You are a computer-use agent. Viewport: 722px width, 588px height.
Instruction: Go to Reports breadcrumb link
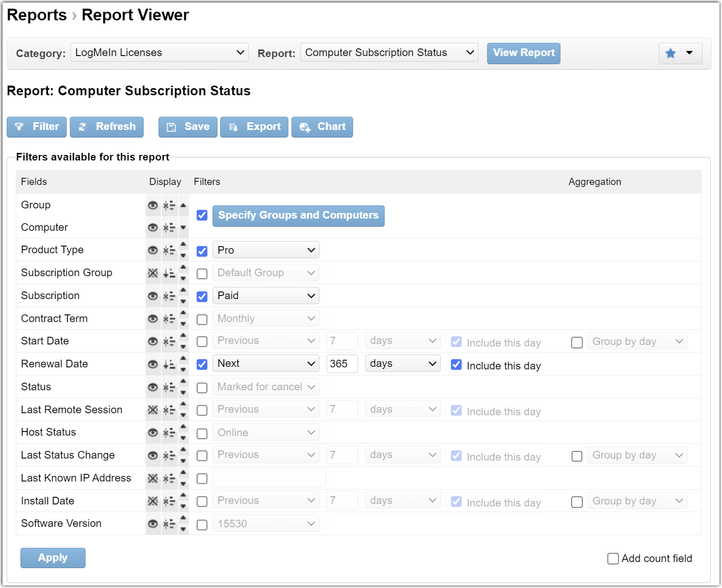coord(37,15)
